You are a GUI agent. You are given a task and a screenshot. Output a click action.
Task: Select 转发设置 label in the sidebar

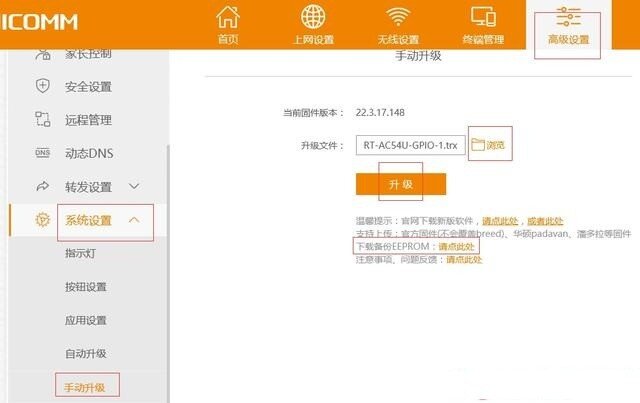pos(88,187)
